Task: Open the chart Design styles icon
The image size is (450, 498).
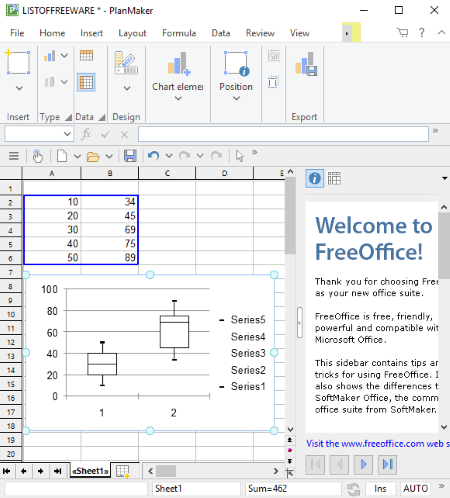Action: click(x=126, y=62)
